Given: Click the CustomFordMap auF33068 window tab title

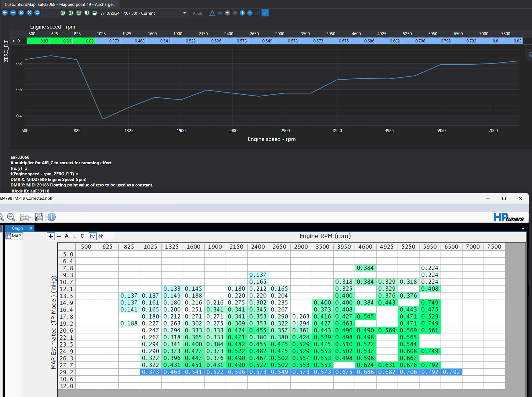Looking at the screenshot, I should pos(60,4).
